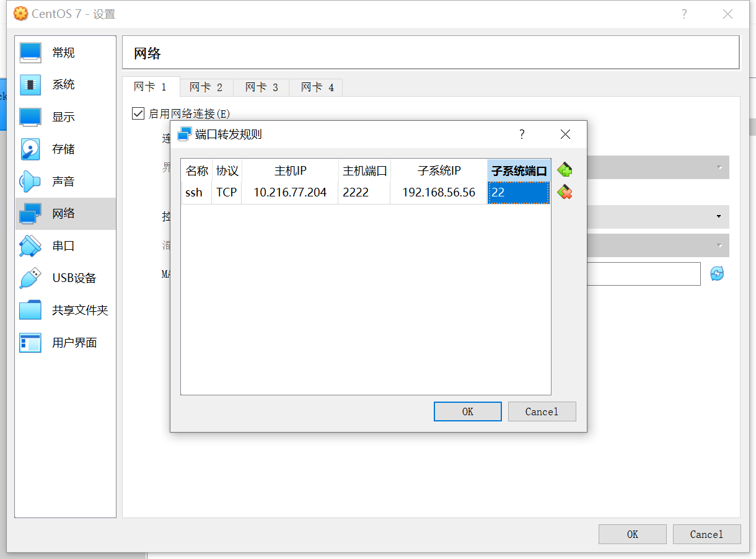
Task: Open the 串口 settings category
Action: (x=65, y=246)
